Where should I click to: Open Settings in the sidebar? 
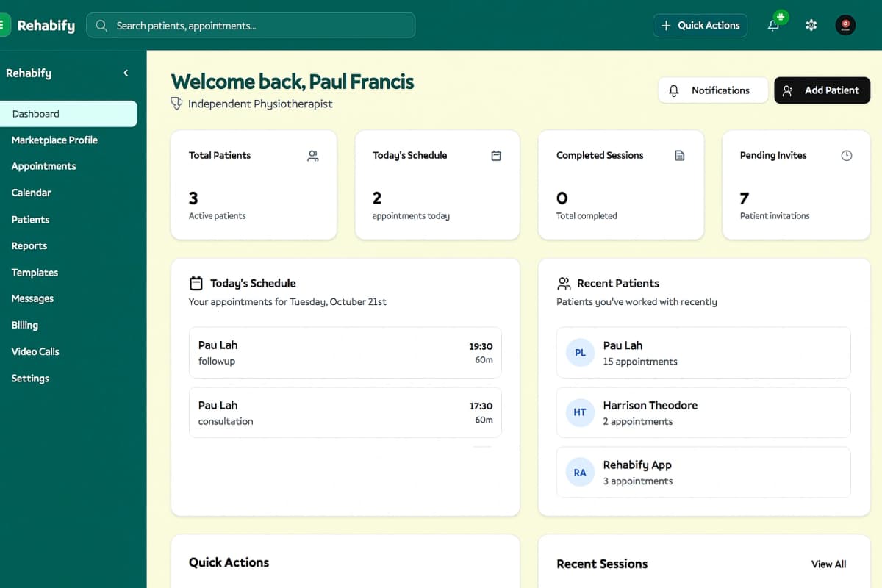pyautogui.click(x=30, y=379)
